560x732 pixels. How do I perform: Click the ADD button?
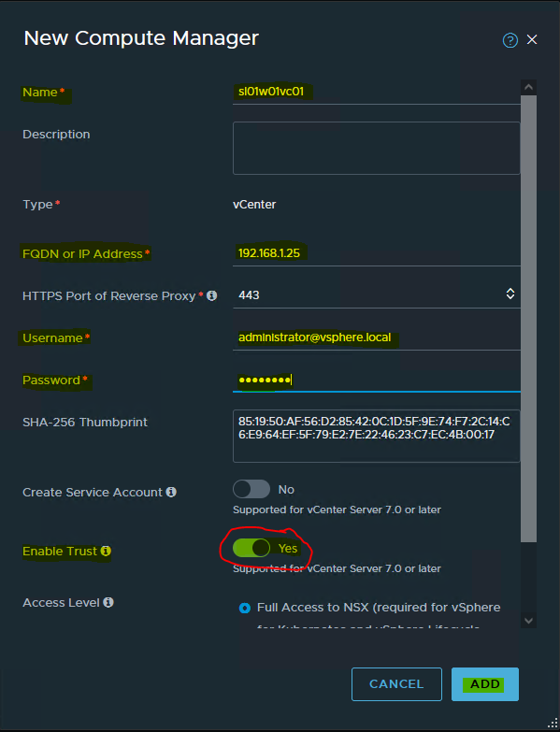pyautogui.click(x=485, y=684)
